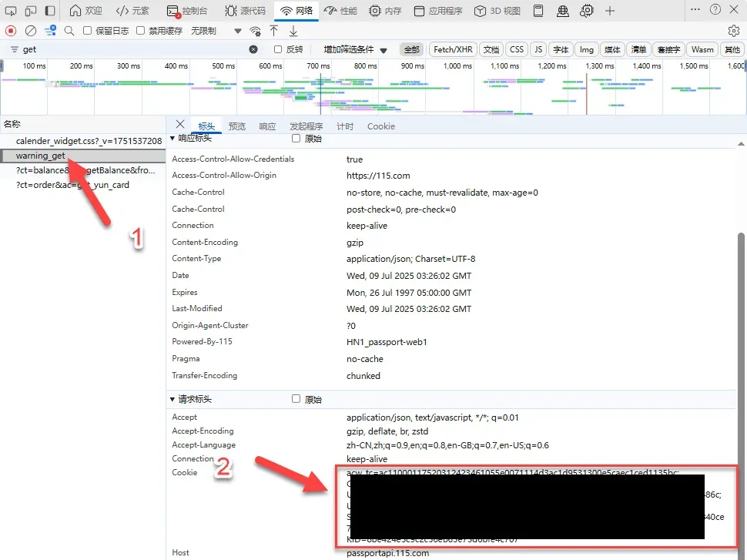Check the 反转 filter checkbox
The image size is (747, 560).
click(278, 49)
